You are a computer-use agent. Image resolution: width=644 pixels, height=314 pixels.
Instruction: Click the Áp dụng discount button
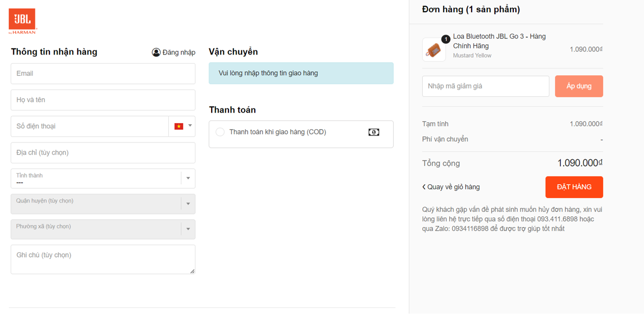[579, 86]
